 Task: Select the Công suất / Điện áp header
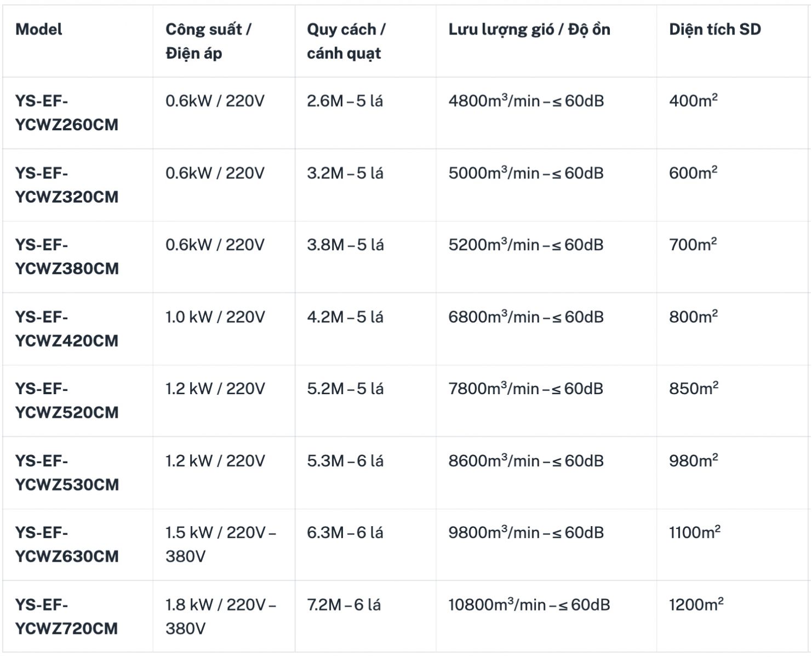(x=208, y=41)
